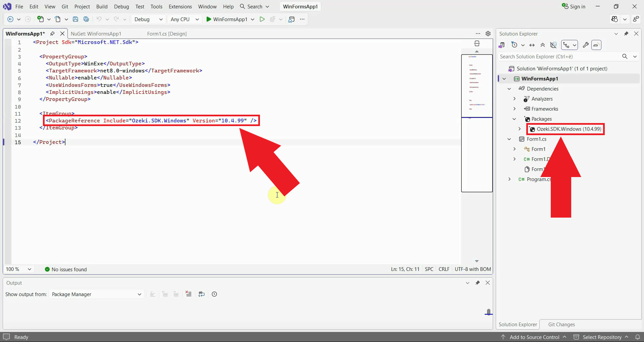
Task: Collapse the Packages node
Action: (514, 119)
